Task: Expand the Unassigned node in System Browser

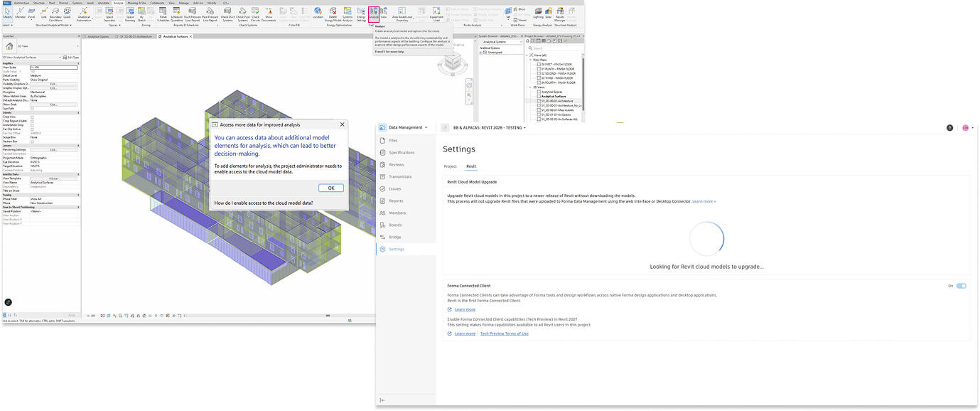Action: coord(480,53)
